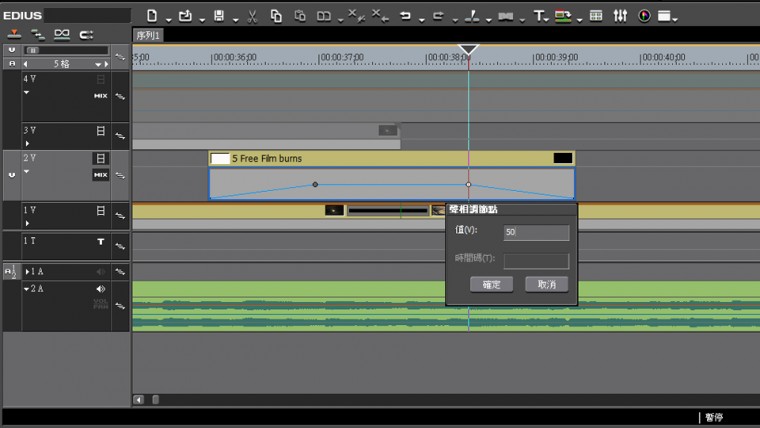This screenshot has width=760, height=428.
Task: Open the New project dropdown arrow
Action: click(x=167, y=18)
